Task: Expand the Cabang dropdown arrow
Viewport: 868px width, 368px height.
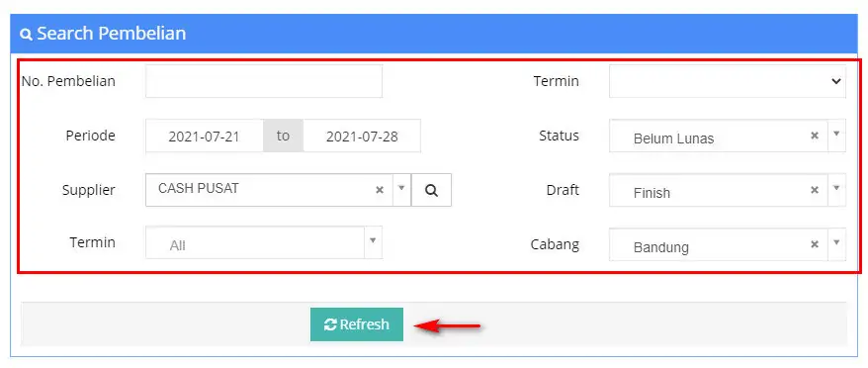Action: pos(836,244)
